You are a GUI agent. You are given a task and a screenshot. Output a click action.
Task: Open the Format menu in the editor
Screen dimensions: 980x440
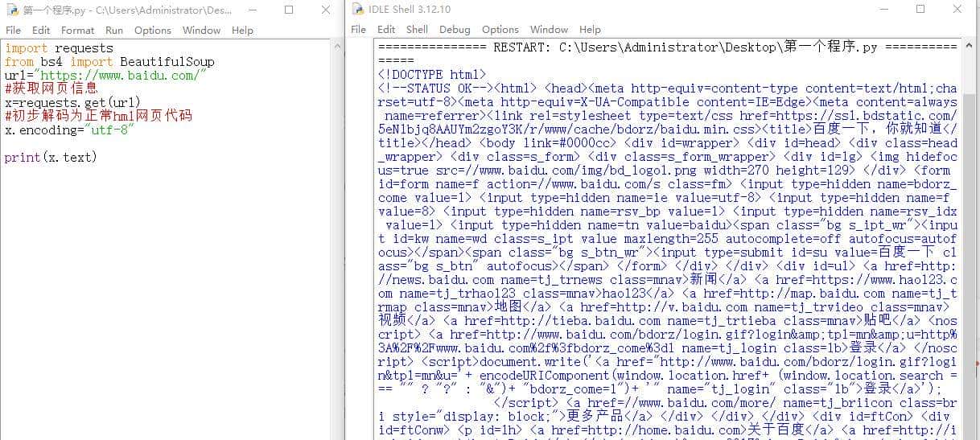[x=77, y=30]
